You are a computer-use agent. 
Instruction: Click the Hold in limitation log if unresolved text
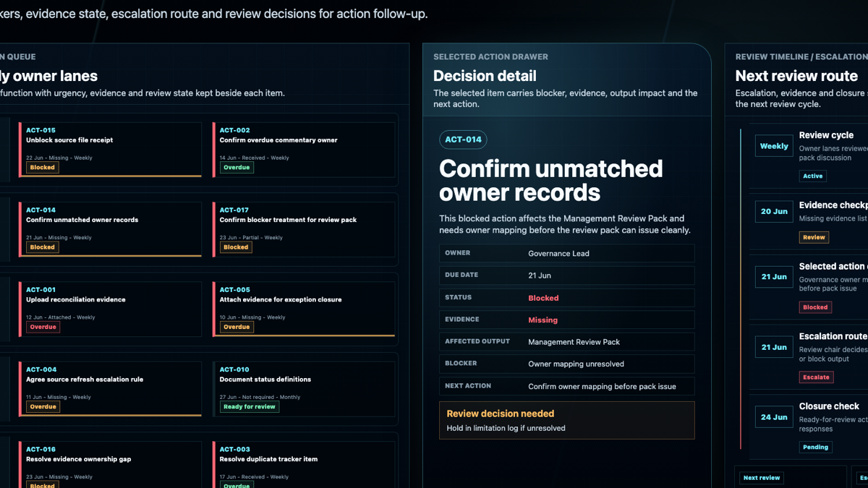[506, 428]
